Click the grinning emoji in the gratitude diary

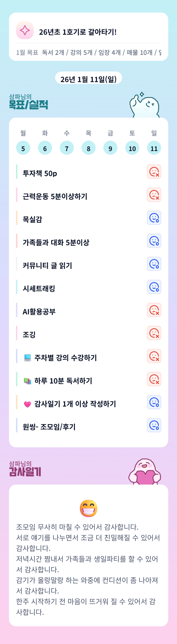click(88, 508)
